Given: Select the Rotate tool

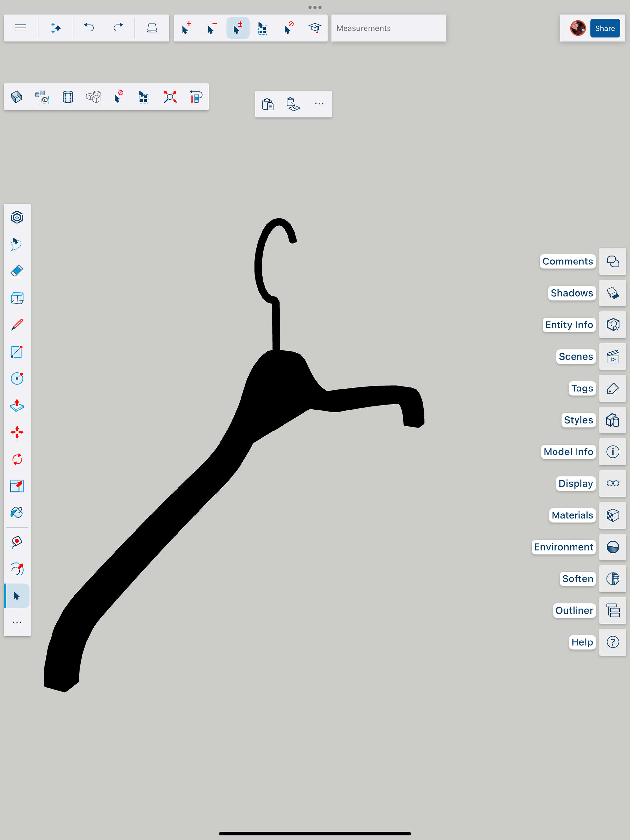Looking at the screenshot, I should click(17, 459).
